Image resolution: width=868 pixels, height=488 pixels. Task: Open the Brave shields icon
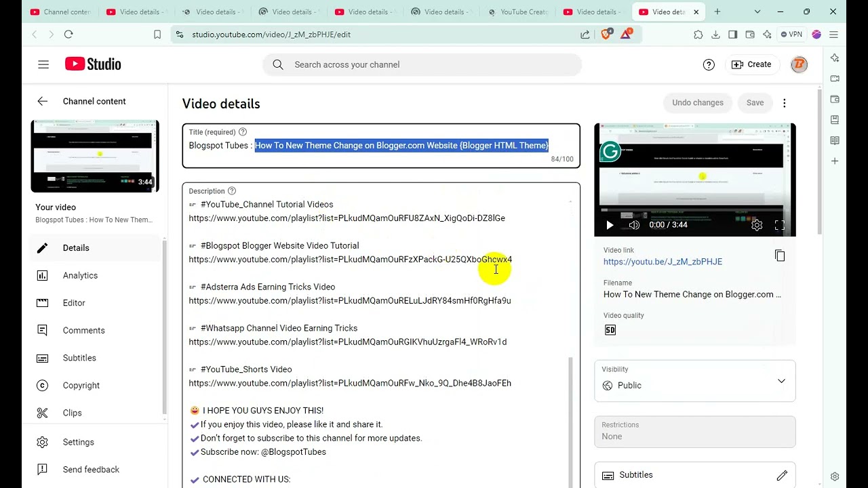[x=606, y=34]
